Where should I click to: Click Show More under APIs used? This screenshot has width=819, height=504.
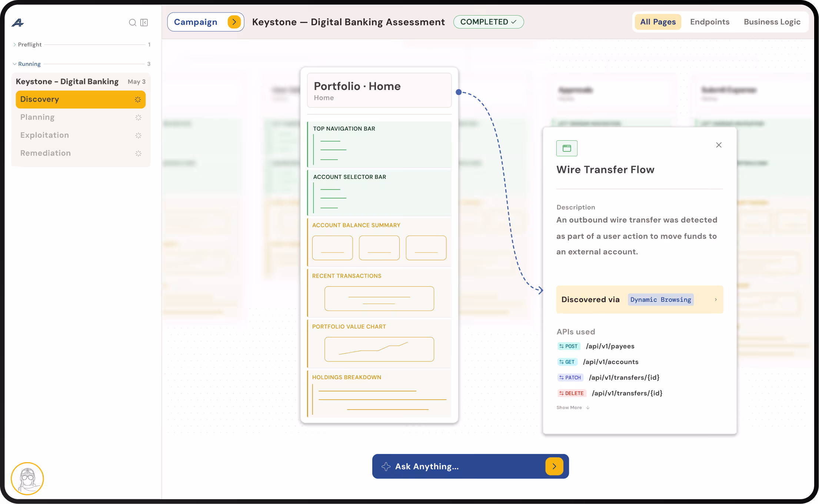[x=573, y=407]
